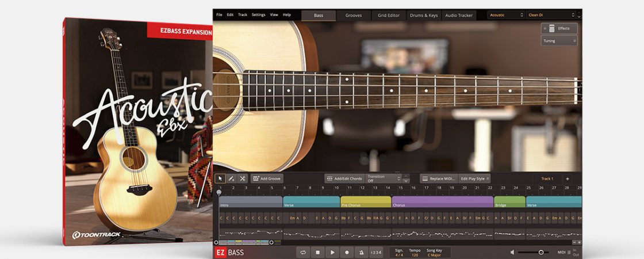This screenshot has height=259, width=644.
Task: Click the playhead marker at bar 1
Action: click(219, 192)
